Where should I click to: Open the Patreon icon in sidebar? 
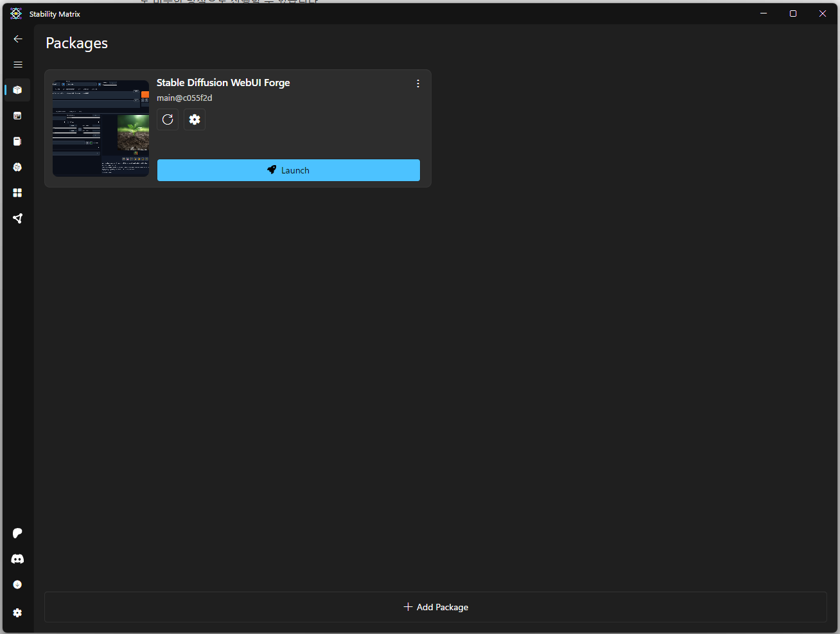(x=17, y=533)
